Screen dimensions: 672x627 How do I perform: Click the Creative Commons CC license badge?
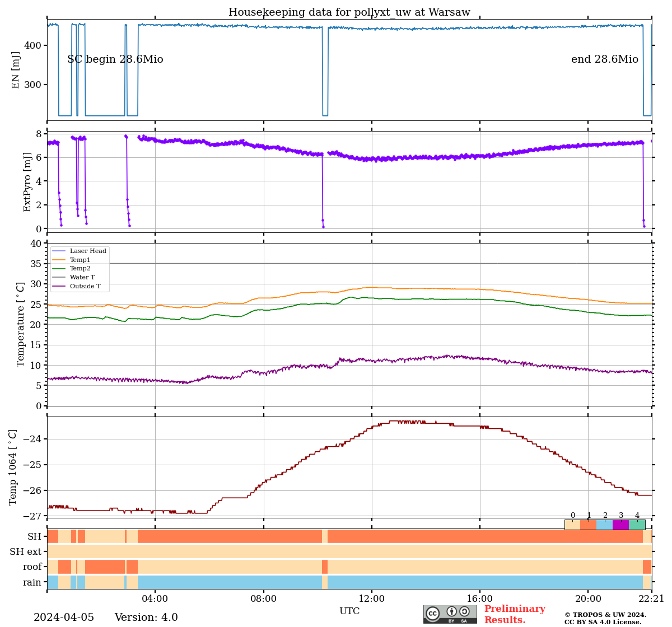coord(450,614)
